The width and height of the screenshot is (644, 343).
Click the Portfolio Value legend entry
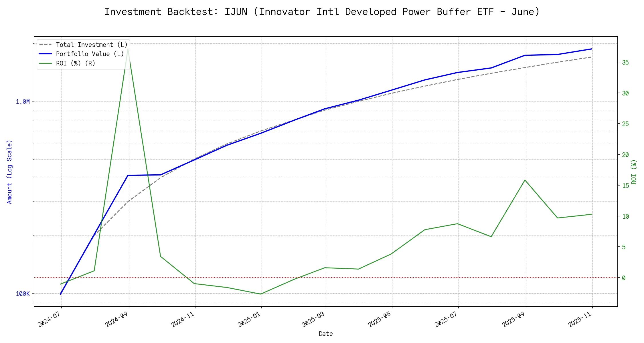90,54
